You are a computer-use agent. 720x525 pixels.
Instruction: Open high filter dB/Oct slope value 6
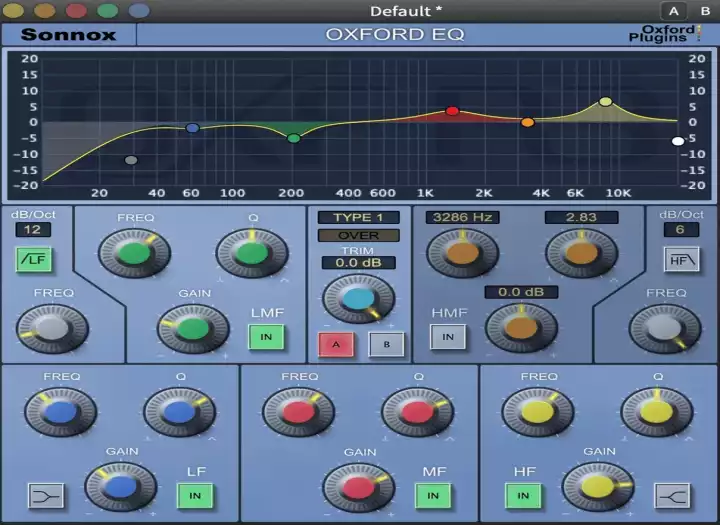[681, 230]
